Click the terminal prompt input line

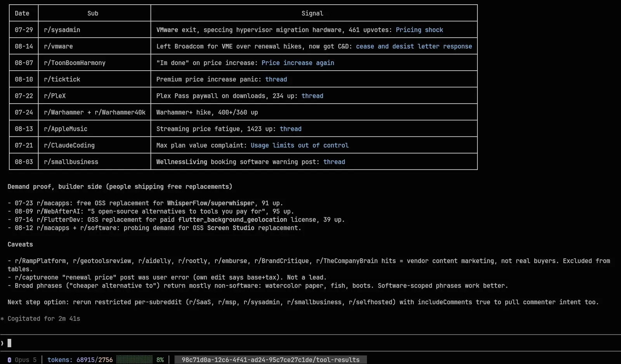click(310, 343)
